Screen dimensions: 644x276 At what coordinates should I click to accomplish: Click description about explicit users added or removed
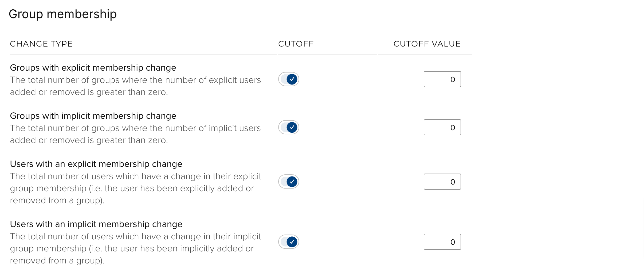tap(135, 86)
